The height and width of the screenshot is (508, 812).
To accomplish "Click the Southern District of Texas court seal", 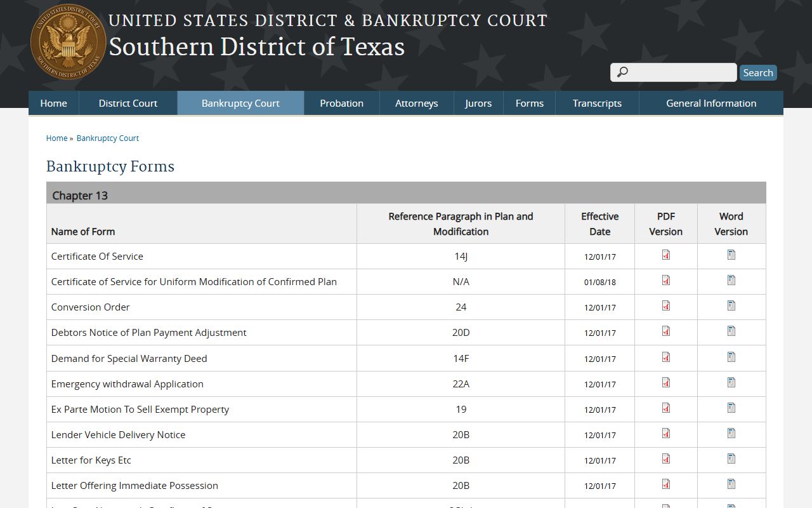I will (69, 42).
